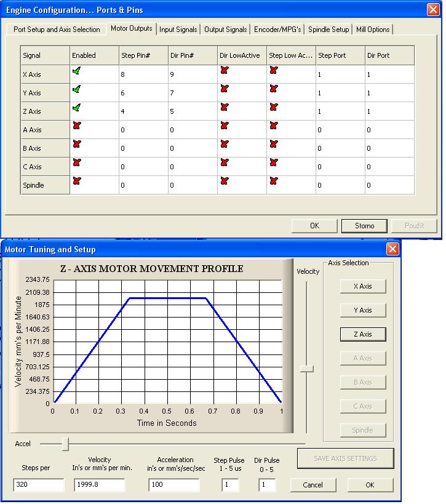Select the Y Axis button in Axis Selection
The height and width of the screenshot is (504, 446).
coord(362,310)
